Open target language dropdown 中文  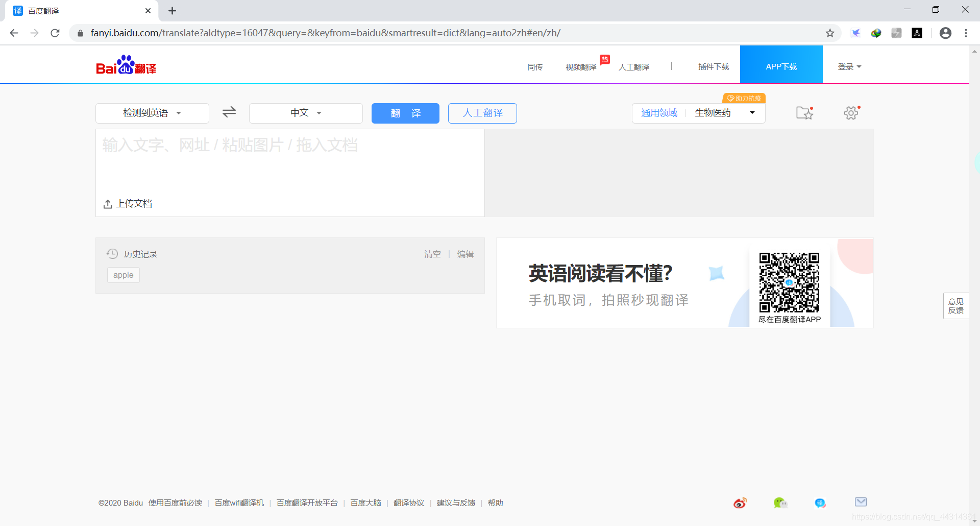pos(306,113)
